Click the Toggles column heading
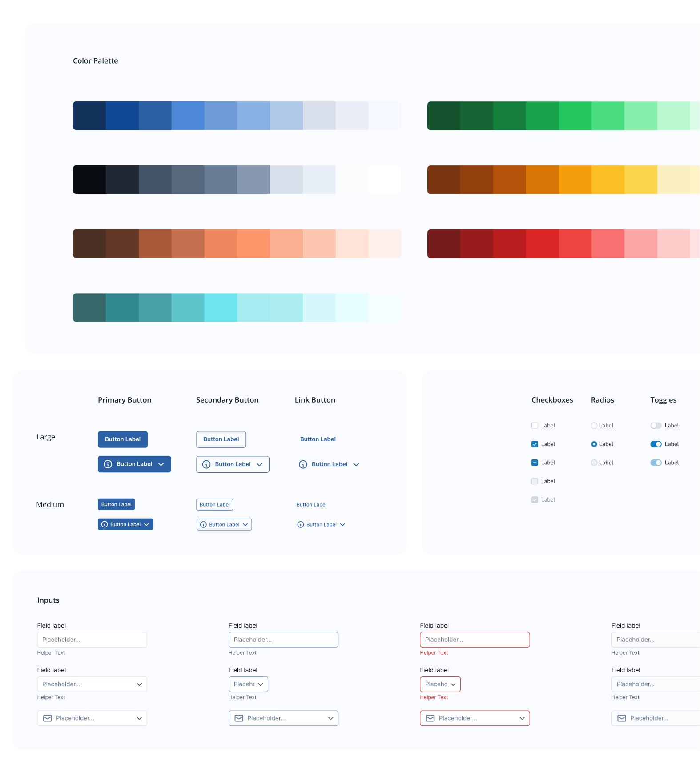700x777 pixels. click(x=664, y=400)
